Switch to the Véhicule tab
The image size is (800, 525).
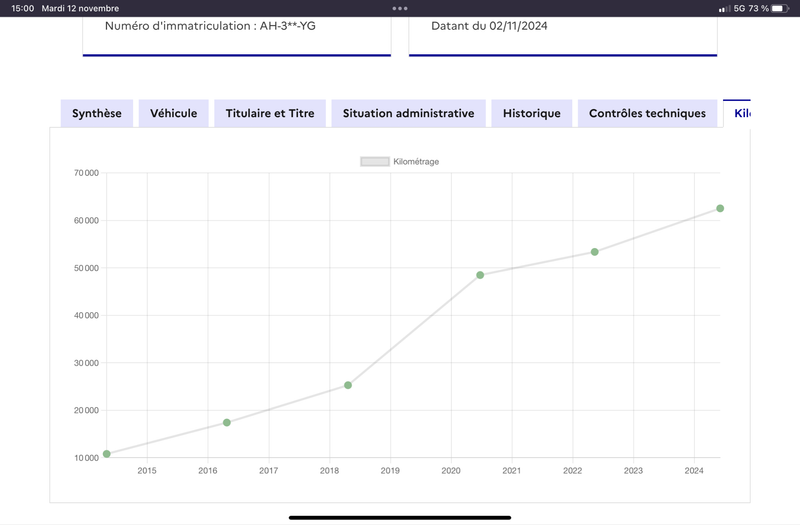click(173, 113)
